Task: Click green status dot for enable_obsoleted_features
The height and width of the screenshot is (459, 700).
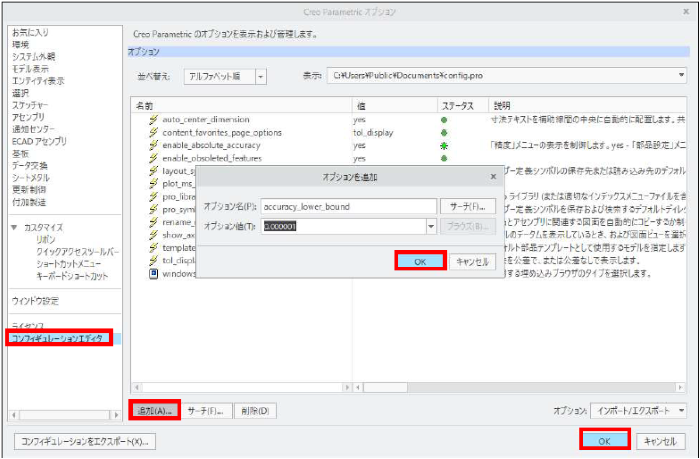Action: pyautogui.click(x=444, y=159)
